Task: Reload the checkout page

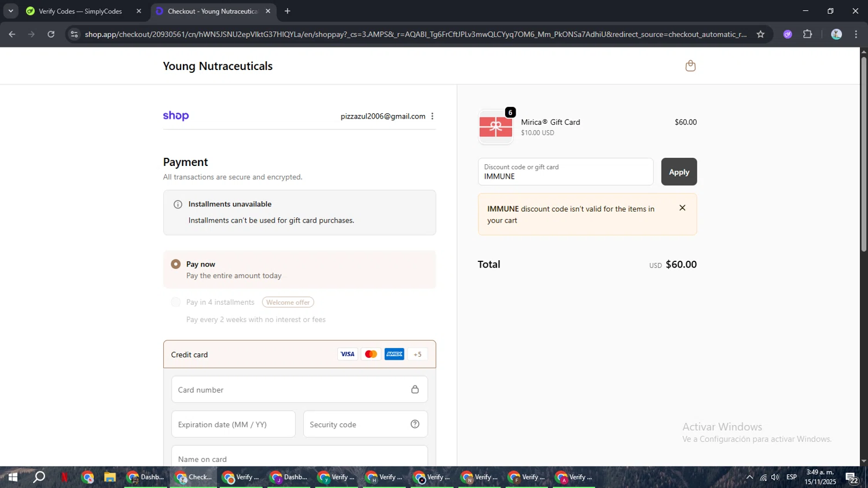Action: point(51,34)
